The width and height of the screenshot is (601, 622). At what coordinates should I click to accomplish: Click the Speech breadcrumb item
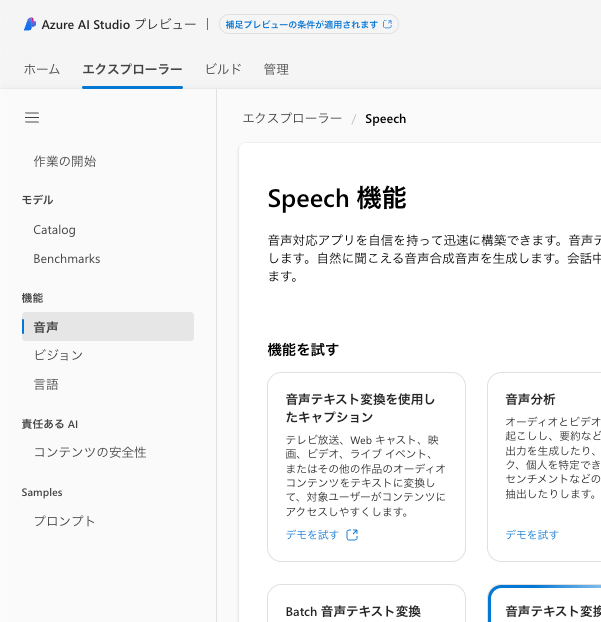(x=386, y=119)
